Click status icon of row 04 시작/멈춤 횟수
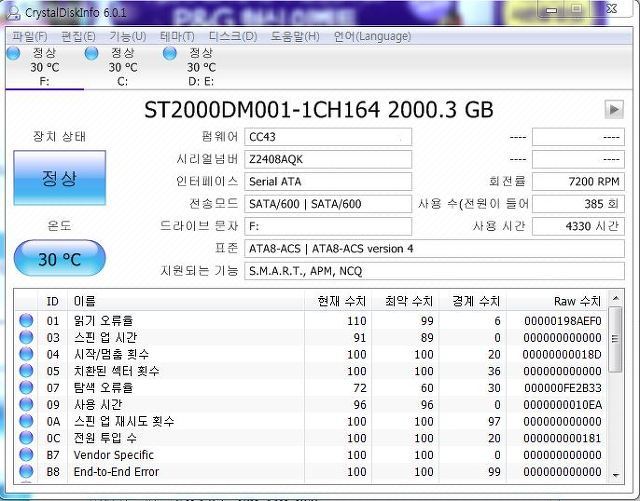This screenshot has height=501, width=640. tap(26, 354)
